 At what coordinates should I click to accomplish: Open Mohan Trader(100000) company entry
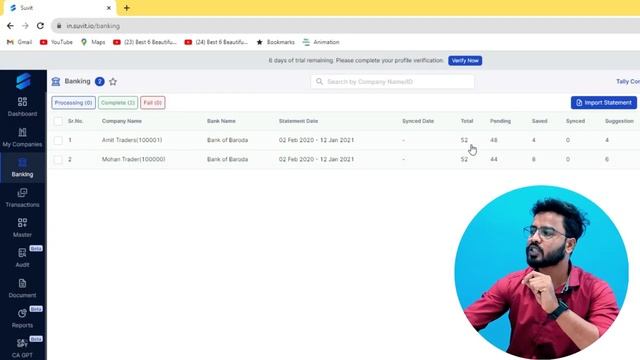coord(133,159)
